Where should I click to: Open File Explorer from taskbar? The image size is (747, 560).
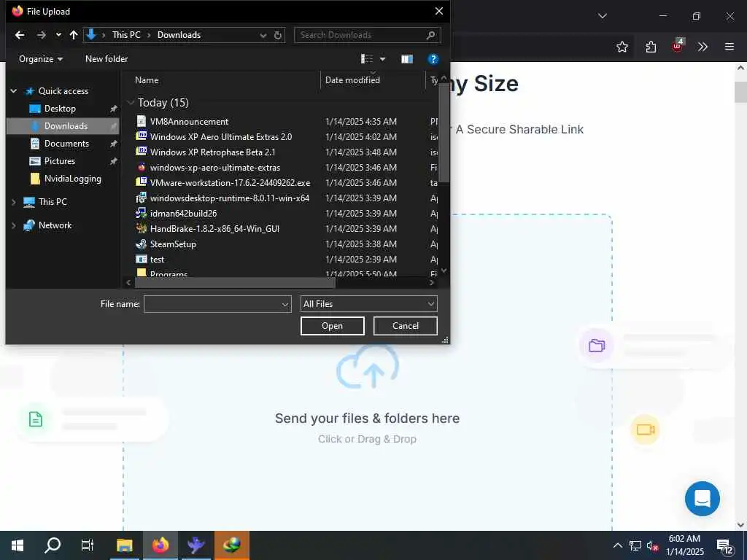click(x=125, y=545)
